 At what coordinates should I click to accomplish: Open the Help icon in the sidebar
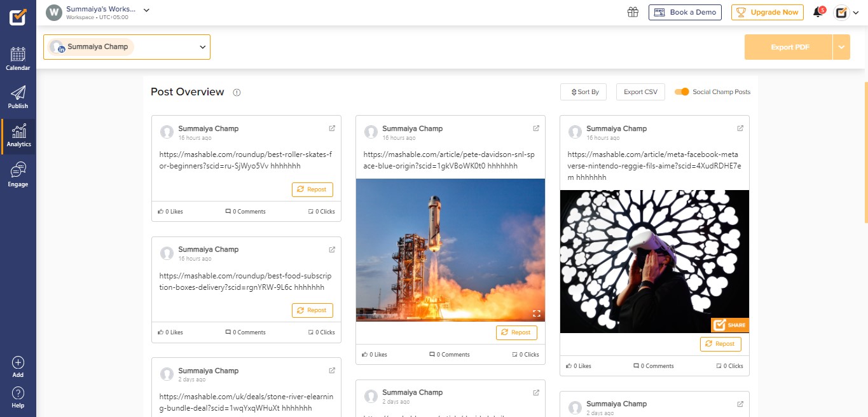[18, 397]
